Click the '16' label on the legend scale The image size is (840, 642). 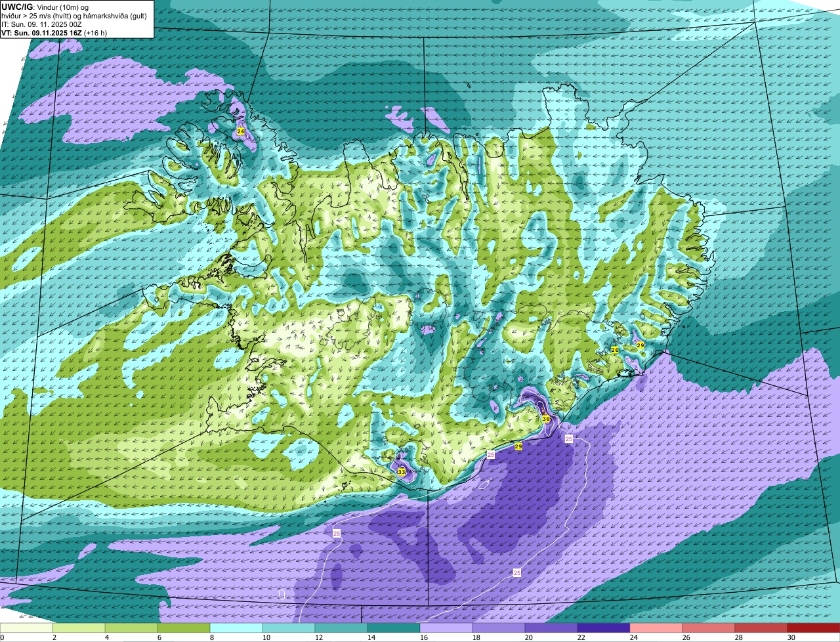[x=423, y=638]
